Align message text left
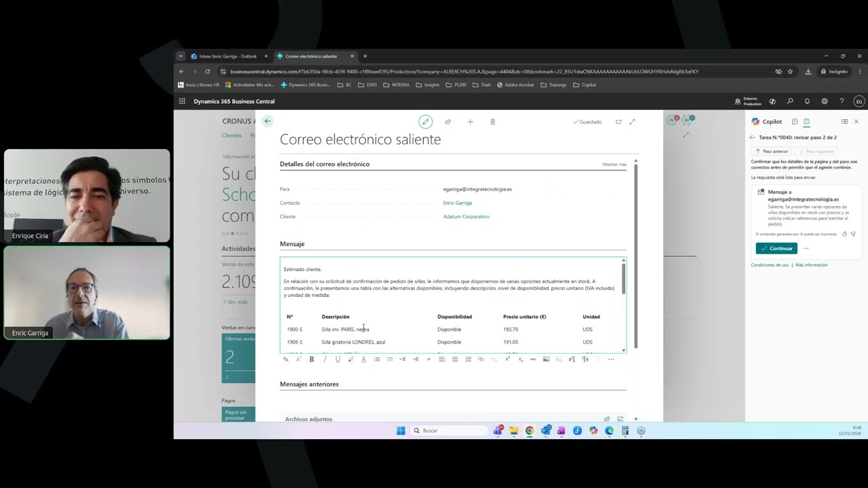This screenshot has width=868, height=488. (x=442, y=359)
